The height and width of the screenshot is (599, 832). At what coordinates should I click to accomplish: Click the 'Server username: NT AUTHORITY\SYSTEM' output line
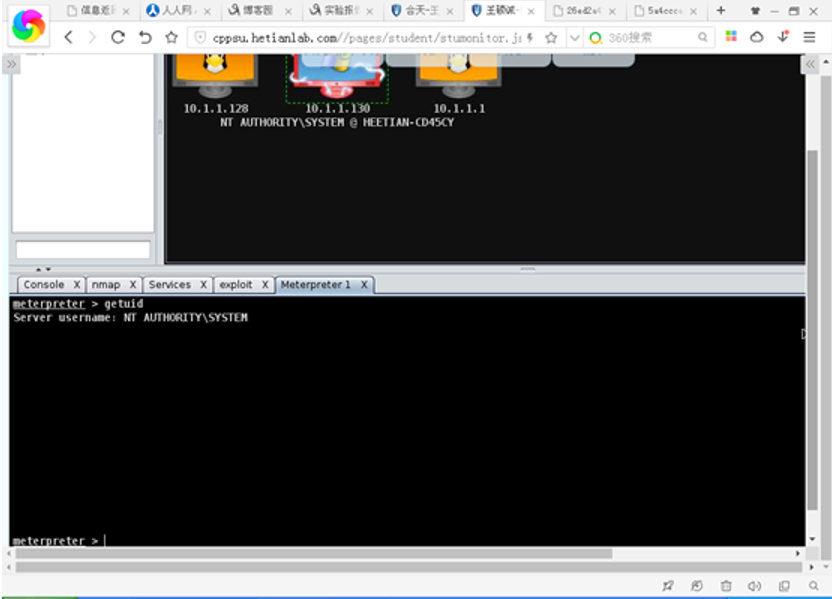click(131, 318)
